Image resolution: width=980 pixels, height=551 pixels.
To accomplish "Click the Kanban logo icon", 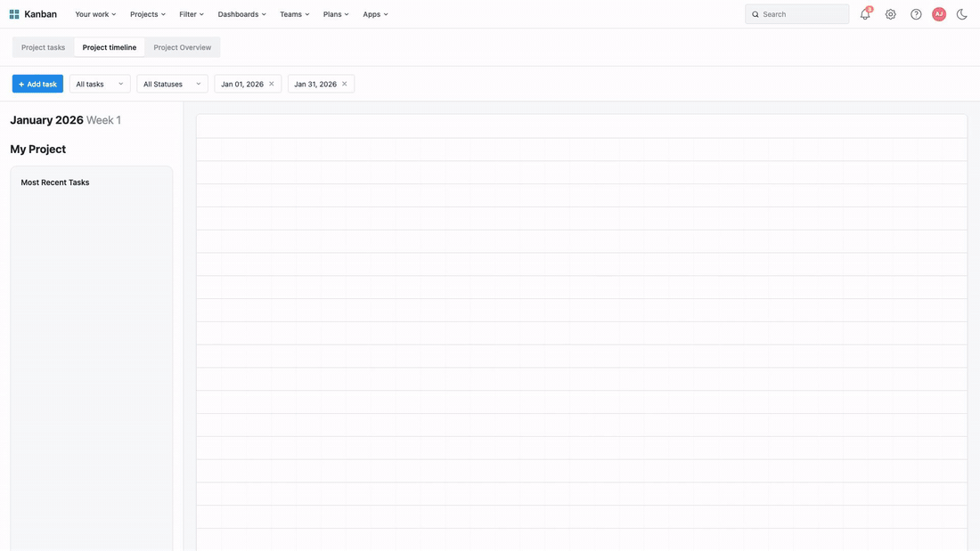I will point(13,13).
